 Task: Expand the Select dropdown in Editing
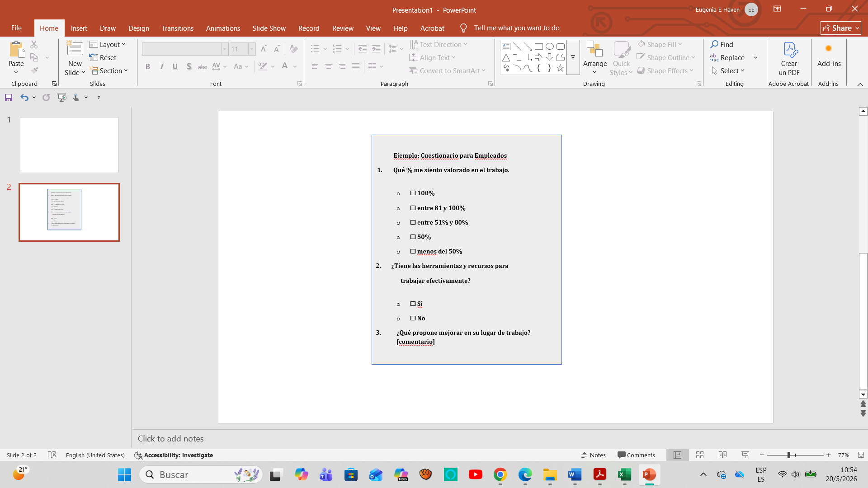point(728,71)
